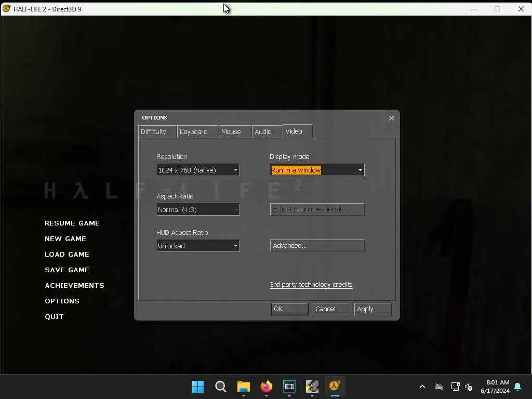Click the Half-Life lambda title bar icon
This screenshot has width=532, height=399.
(x=6, y=9)
